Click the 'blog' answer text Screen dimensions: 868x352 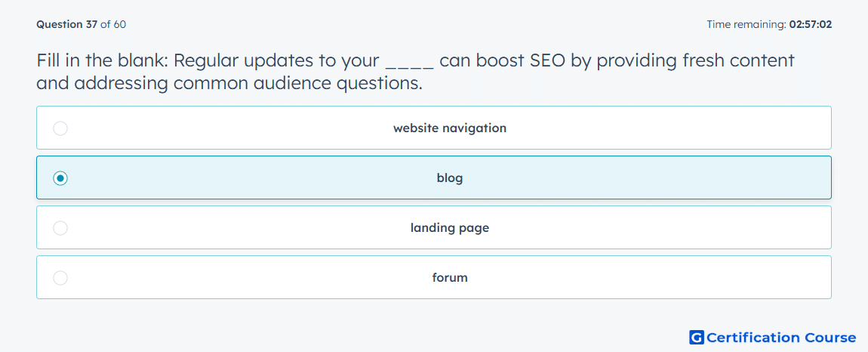click(x=450, y=178)
